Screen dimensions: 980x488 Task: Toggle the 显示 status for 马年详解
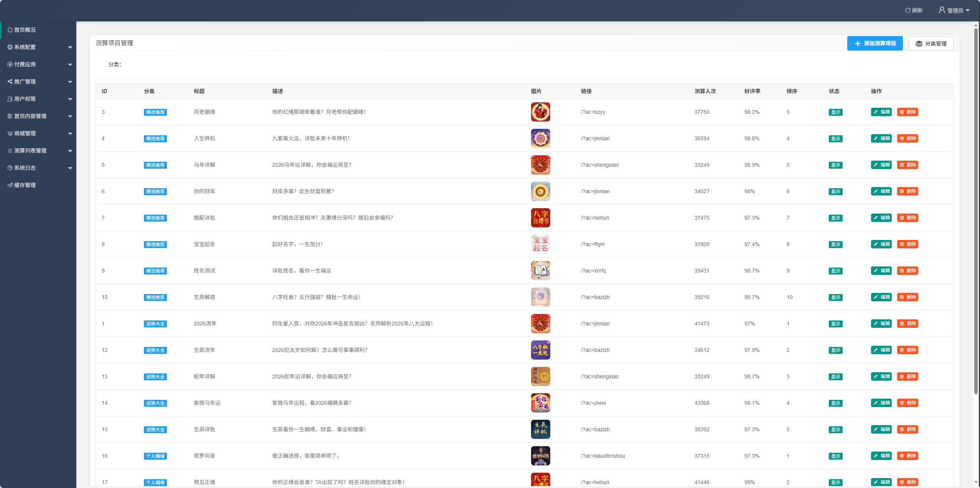[836, 165]
